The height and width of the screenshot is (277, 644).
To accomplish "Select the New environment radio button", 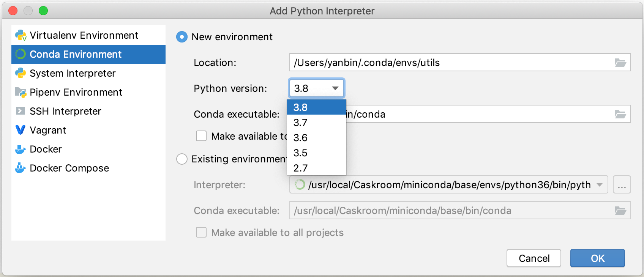I will [x=182, y=37].
